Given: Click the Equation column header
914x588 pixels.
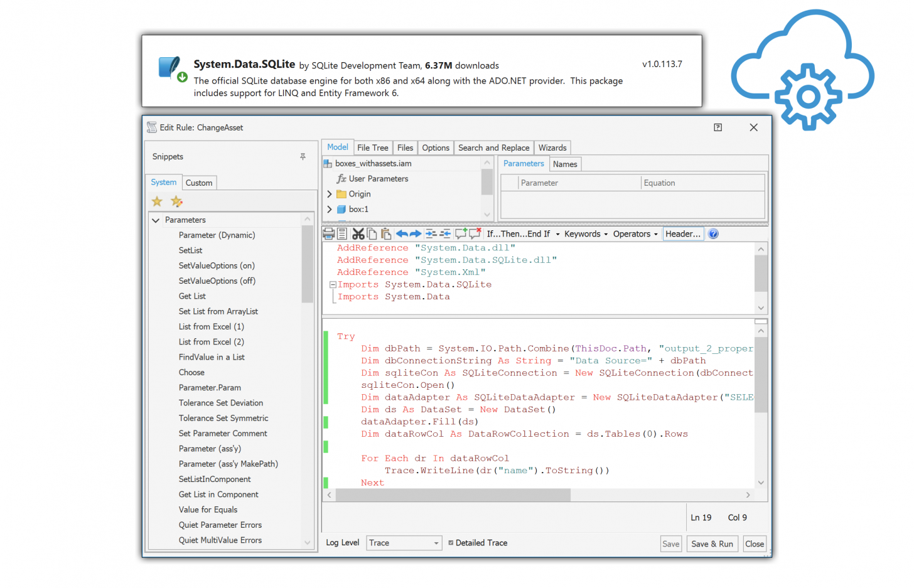Looking at the screenshot, I should 702,183.
